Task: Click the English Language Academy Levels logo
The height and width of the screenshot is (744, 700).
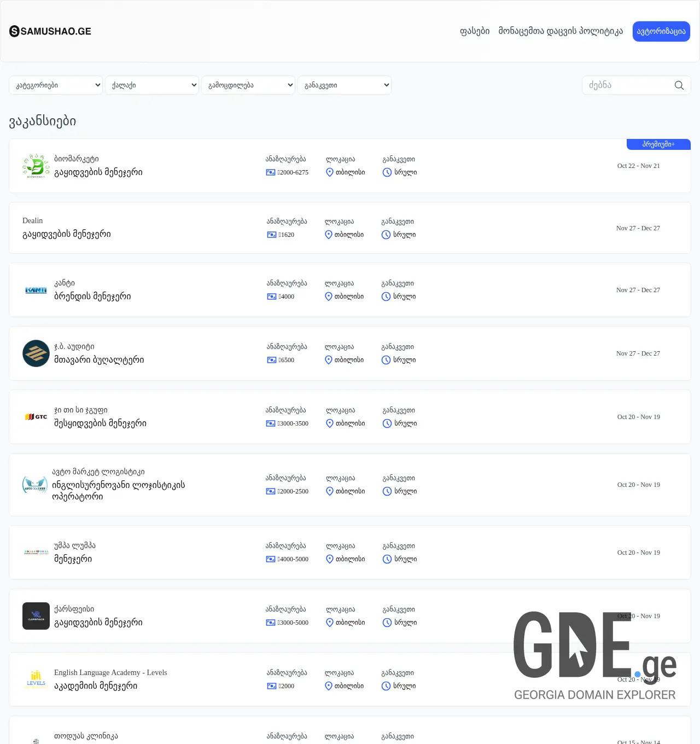Action: click(x=36, y=679)
